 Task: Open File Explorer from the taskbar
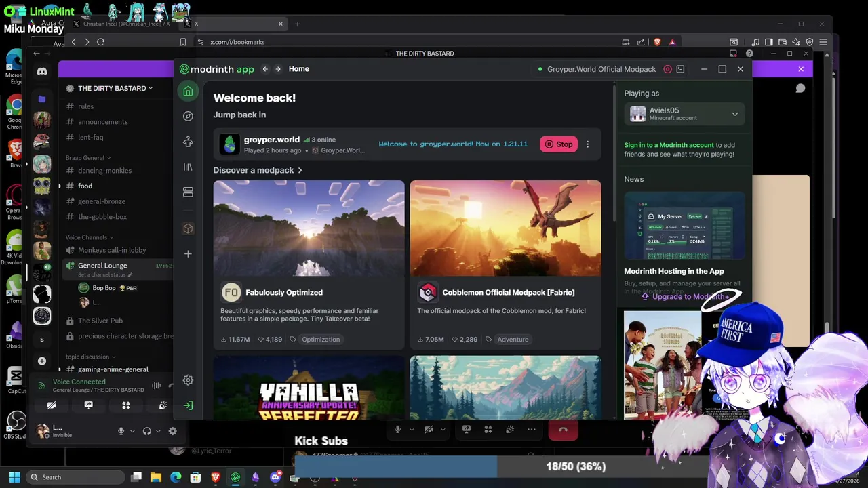[156, 477]
